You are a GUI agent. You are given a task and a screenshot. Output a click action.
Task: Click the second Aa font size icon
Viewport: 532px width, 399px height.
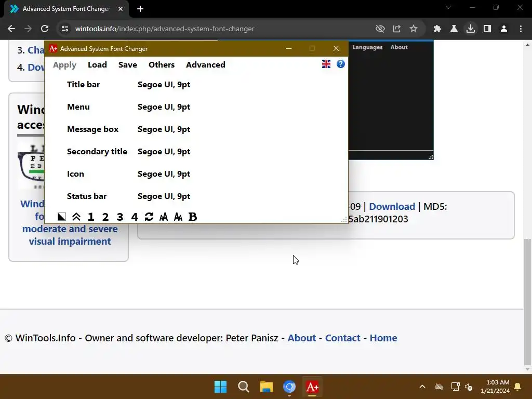pyautogui.click(x=178, y=217)
